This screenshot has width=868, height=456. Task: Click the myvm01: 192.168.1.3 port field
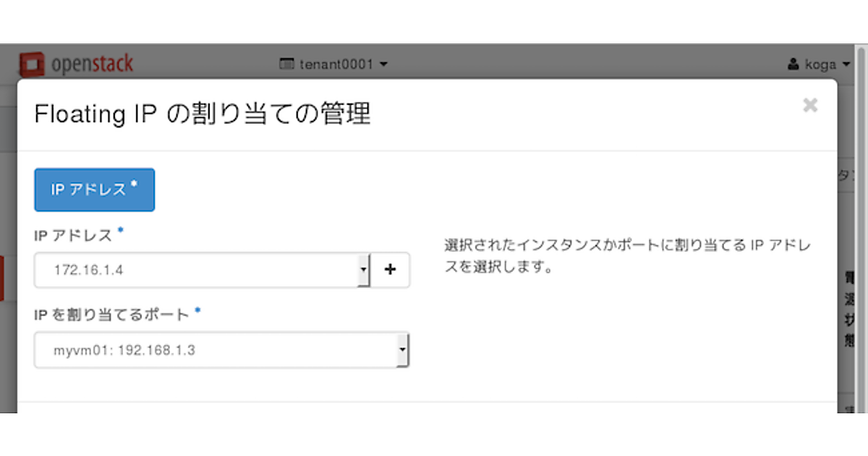coord(213,350)
